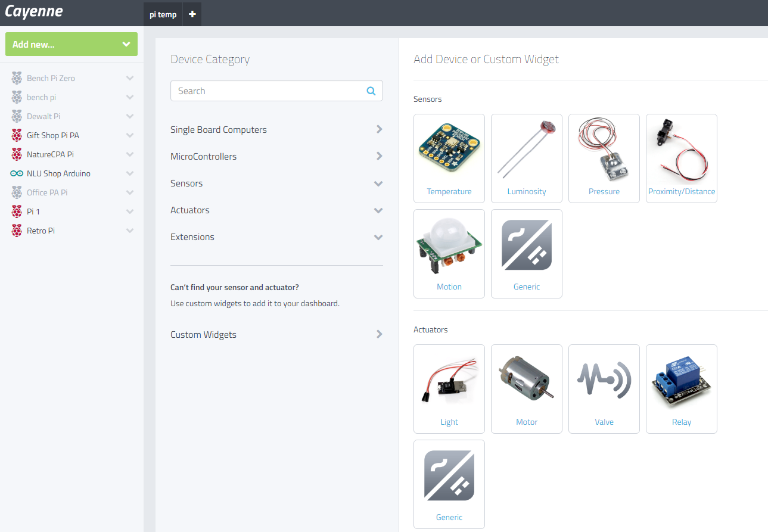Image resolution: width=768 pixels, height=532 pixels.
Task: Select the Retro Pi device name
Action: tap(41, 231)
